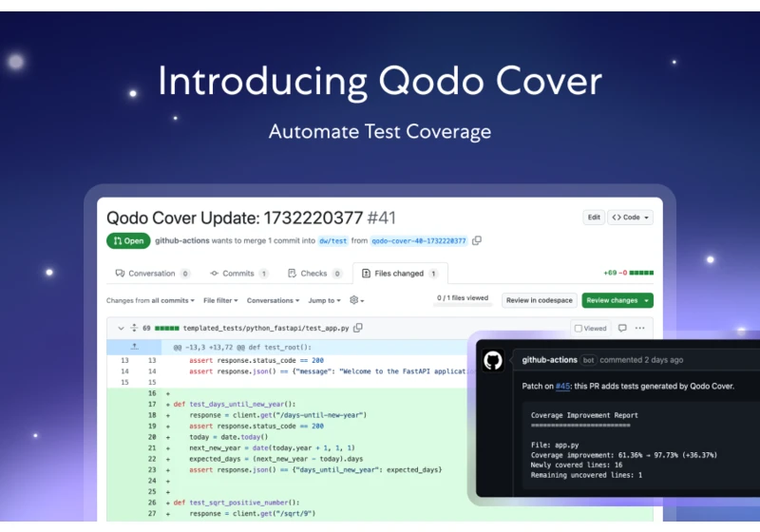Click the Commits tab commit icon
This screenshot has width=760, height=532.
pyautogui.click(x=214, y=274)
